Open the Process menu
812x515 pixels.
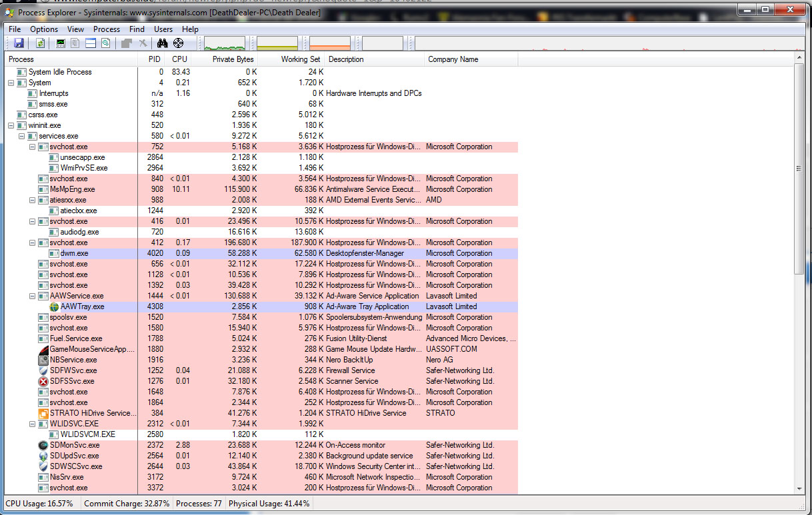click(x=107, y=29)
